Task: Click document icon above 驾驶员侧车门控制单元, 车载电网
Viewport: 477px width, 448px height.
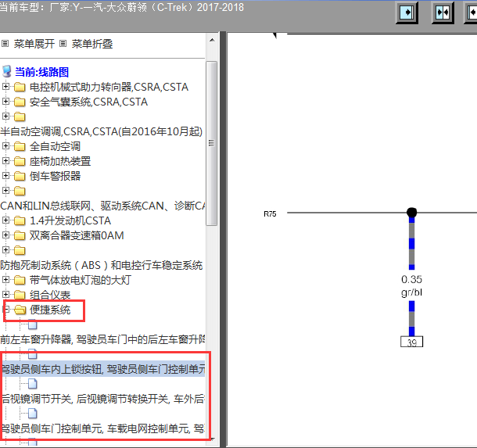Action: (x=33, y=414)
